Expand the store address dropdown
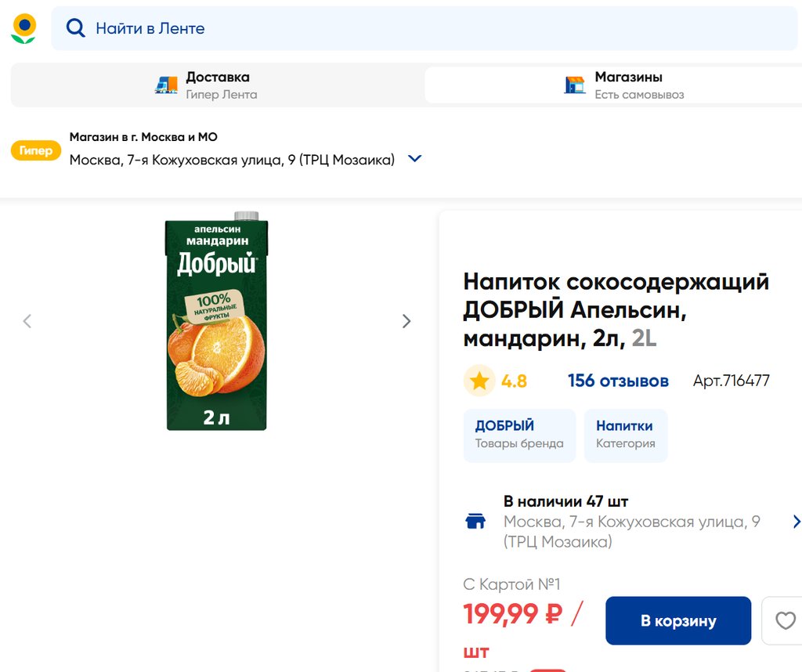802x672 pixels. pyautogui.click(x=415, y=159)
